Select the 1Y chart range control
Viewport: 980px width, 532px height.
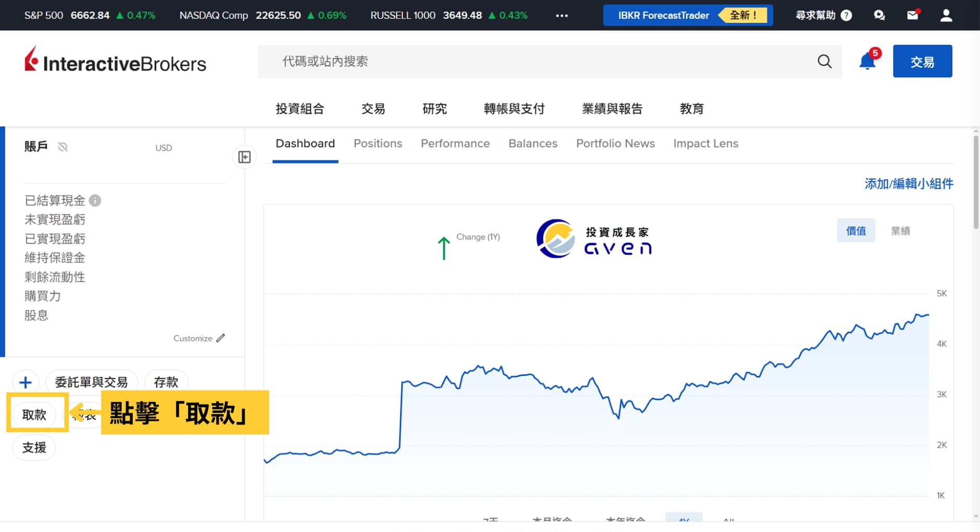[684, 521]
